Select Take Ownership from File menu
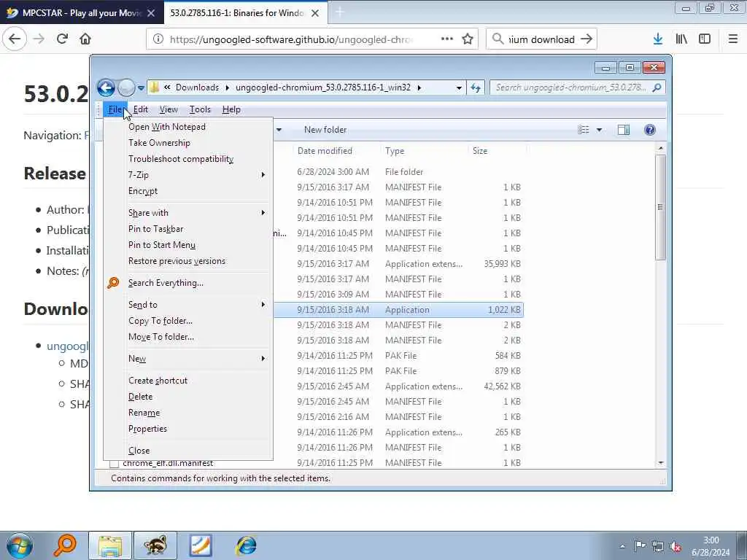Image resolution: width=747 pixels, height=560 pixels. pos(159,143)
